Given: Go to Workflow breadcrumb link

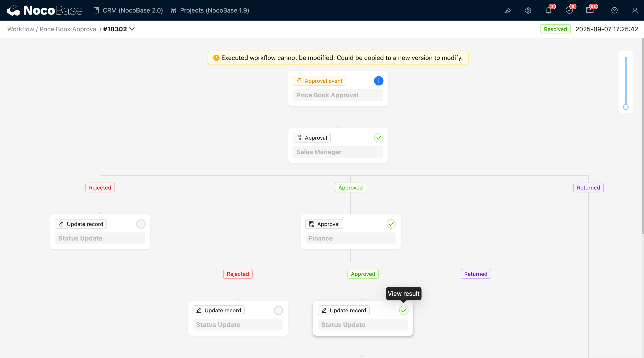Looking at the screenshot, I should (x=21, y=29).
